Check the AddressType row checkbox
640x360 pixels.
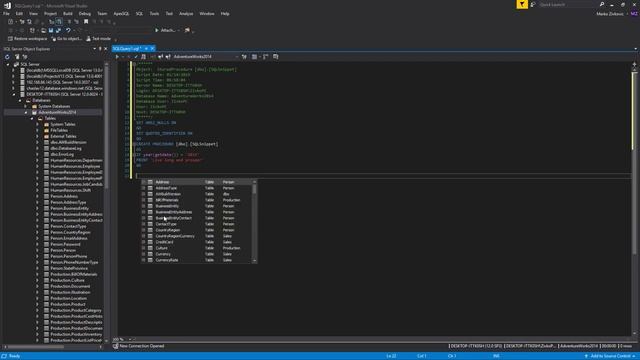(143, 188)
